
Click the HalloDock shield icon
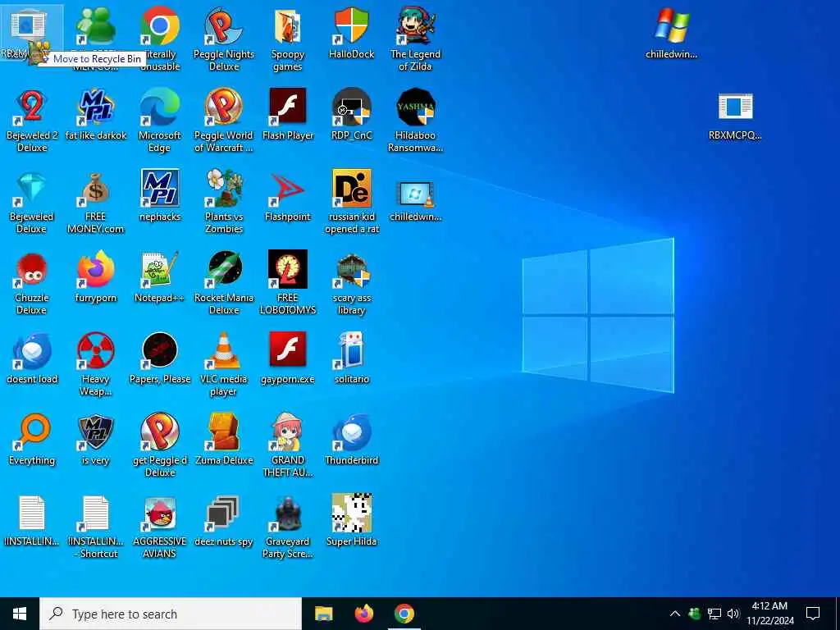click(351, 25)
